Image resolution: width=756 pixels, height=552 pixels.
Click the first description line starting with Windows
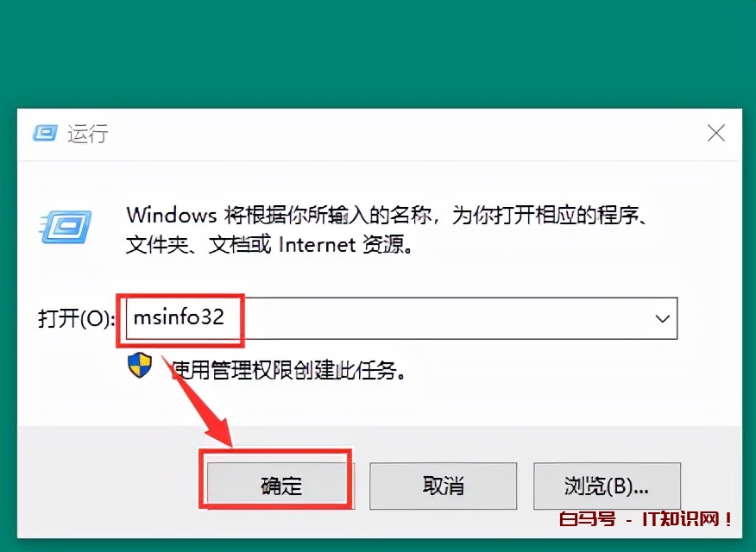(386, 216)
